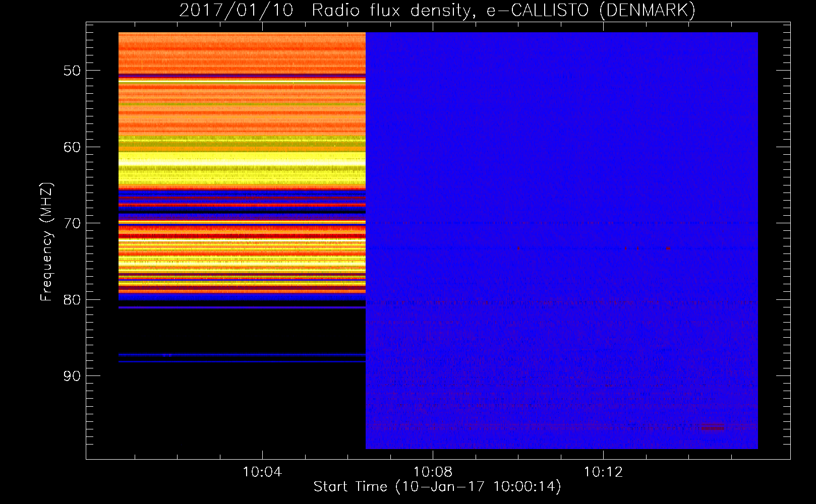Click the 80 frequency tick label
This screenshot has width=816, height=504.
pos(72,300)
